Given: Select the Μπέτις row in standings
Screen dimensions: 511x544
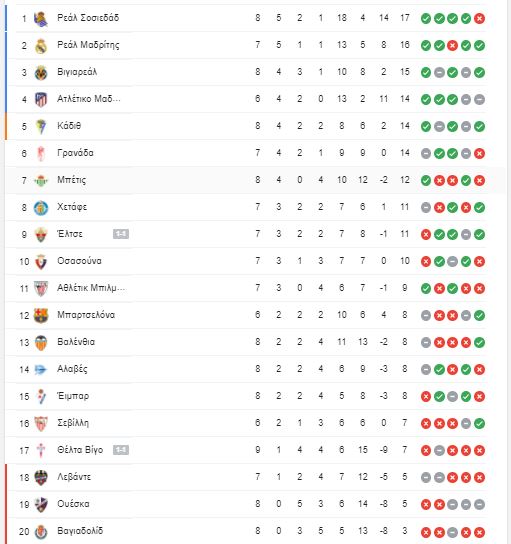Looking at the screenshot, I should pyautogui.click(x=255, y=180).
